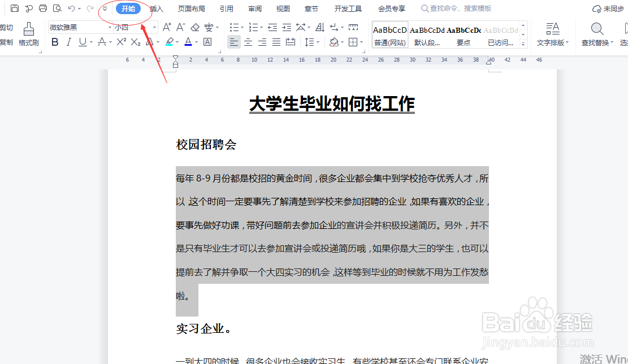Click the 文字排版 text layout button
Image resolution: width=628 pixels, height=364 pixels.
click(552, 34)
